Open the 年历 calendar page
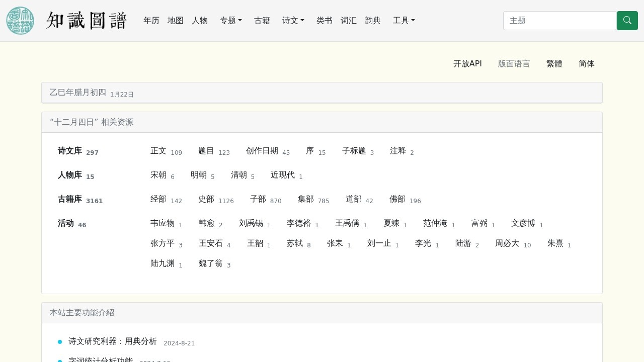 151,21
